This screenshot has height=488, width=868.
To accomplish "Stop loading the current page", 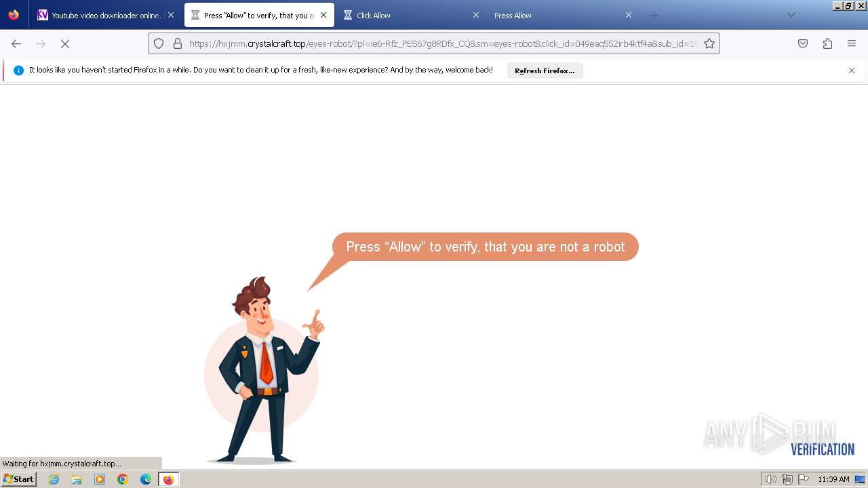I will point(65,43).
